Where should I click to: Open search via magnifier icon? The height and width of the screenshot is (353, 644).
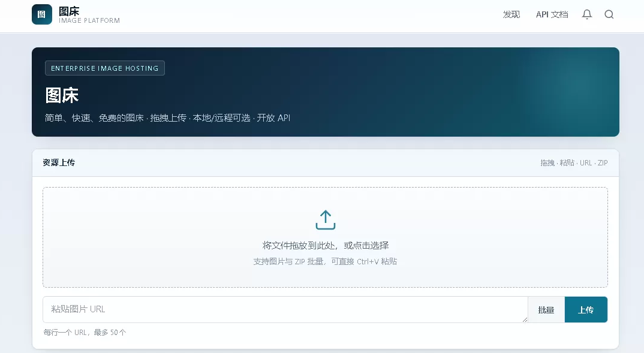(x=609, y=14)
